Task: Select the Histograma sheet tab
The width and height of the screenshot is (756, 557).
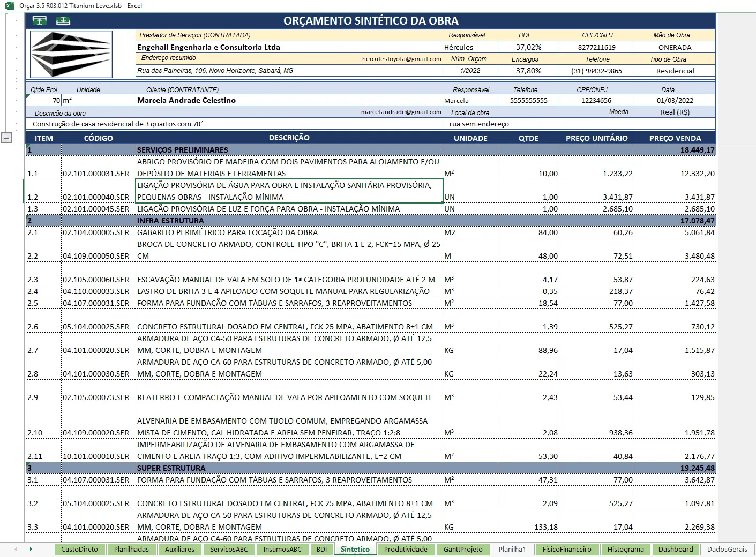Action: (x=625, y=549)
